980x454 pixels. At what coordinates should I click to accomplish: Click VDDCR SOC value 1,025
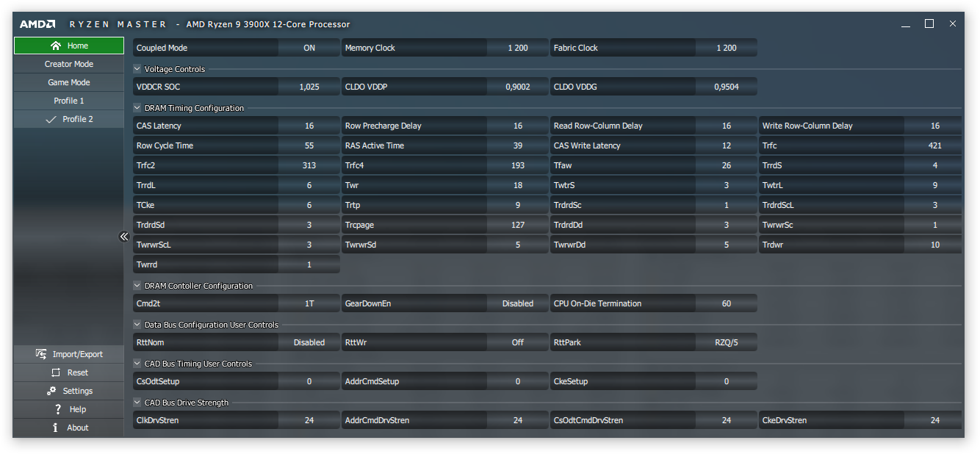pos(309,87)
